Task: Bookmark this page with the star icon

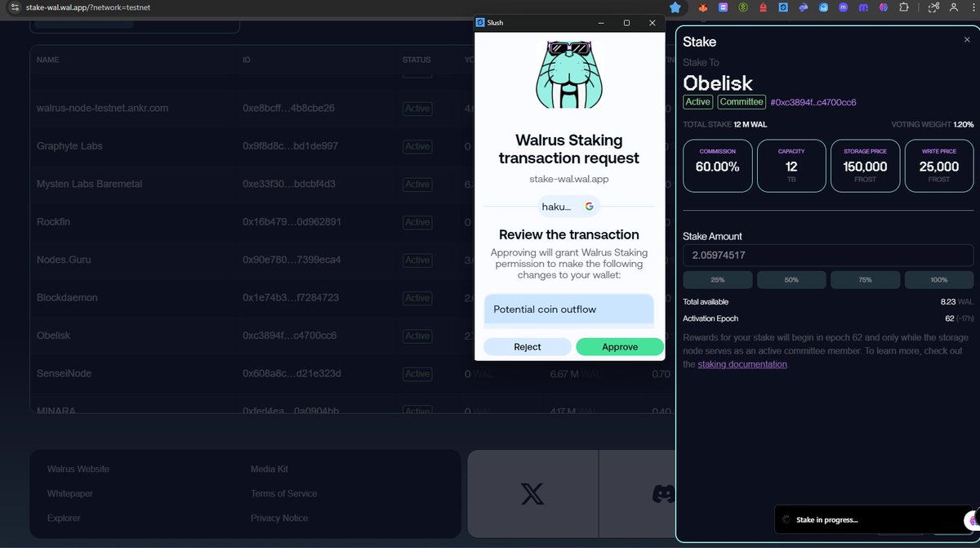Action: [x=675, y=7]
